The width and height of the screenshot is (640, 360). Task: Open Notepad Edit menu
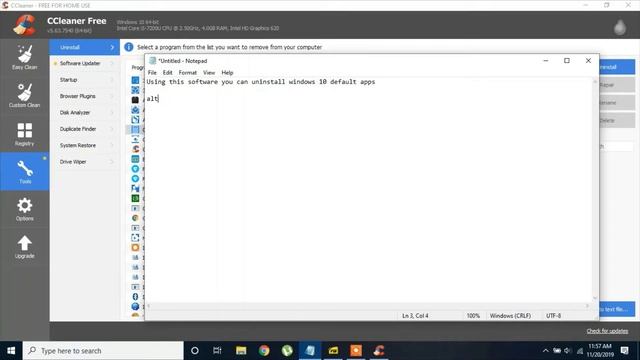coord(167,72)
